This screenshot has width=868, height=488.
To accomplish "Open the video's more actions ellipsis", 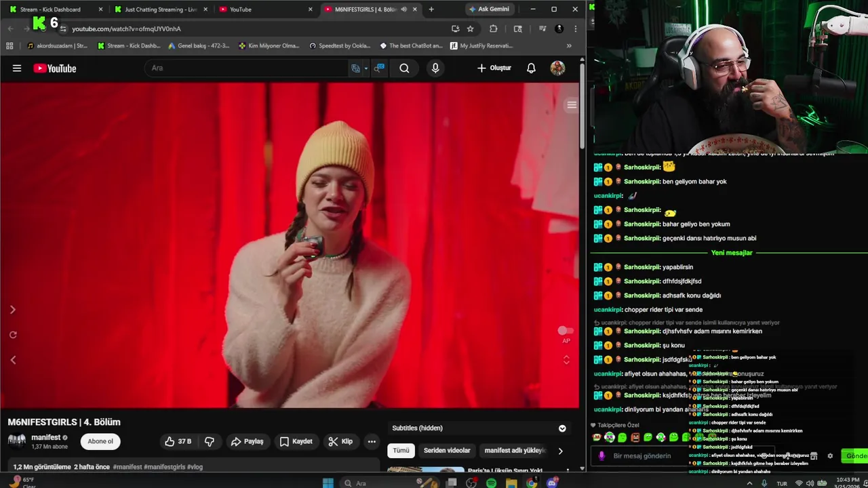I will tap(372, 441).
